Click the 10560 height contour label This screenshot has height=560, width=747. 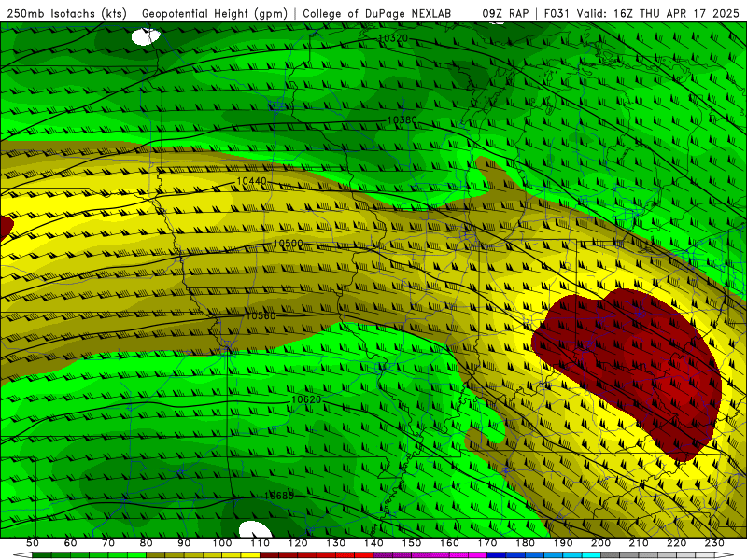pyautogui.click(x=261, y=315)
